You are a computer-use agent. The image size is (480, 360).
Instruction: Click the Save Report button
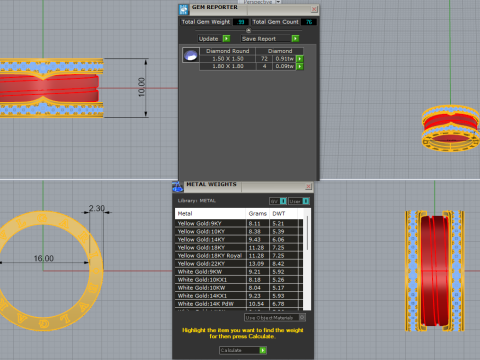[270, 39]
